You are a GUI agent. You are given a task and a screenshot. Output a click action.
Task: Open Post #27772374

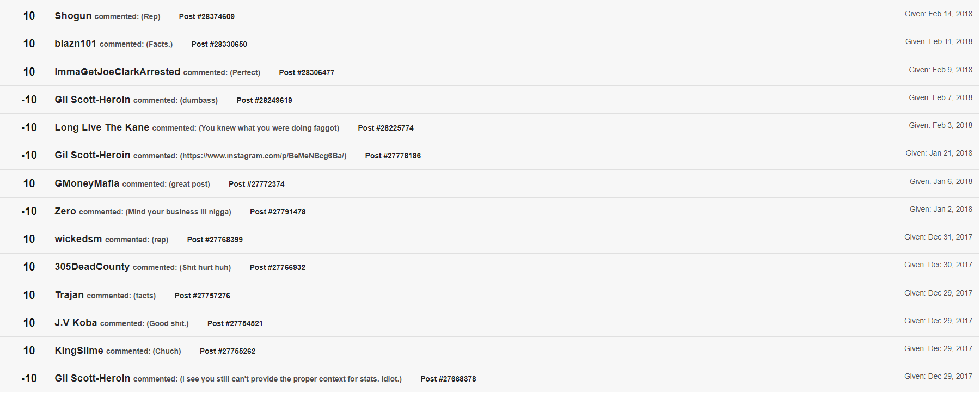point(256,184)
